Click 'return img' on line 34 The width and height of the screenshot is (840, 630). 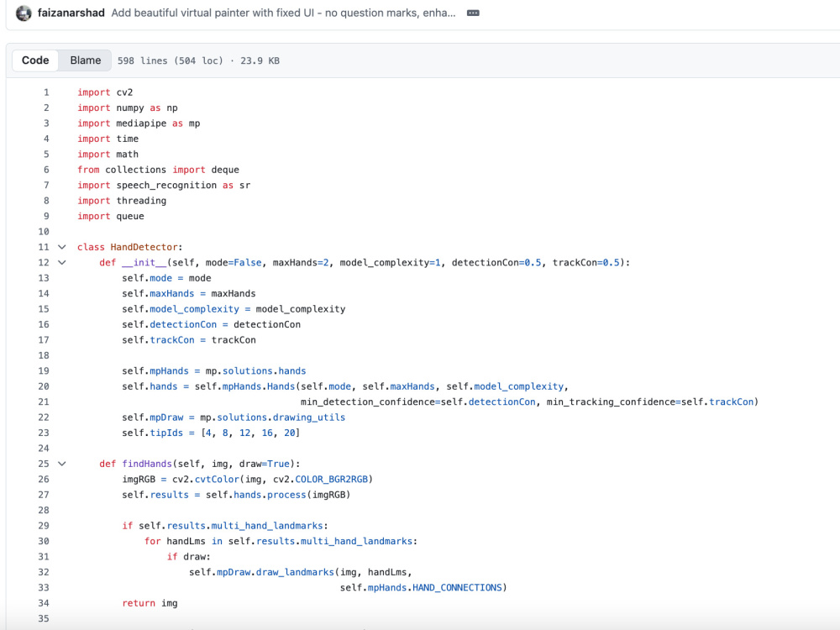pos(150,603)
